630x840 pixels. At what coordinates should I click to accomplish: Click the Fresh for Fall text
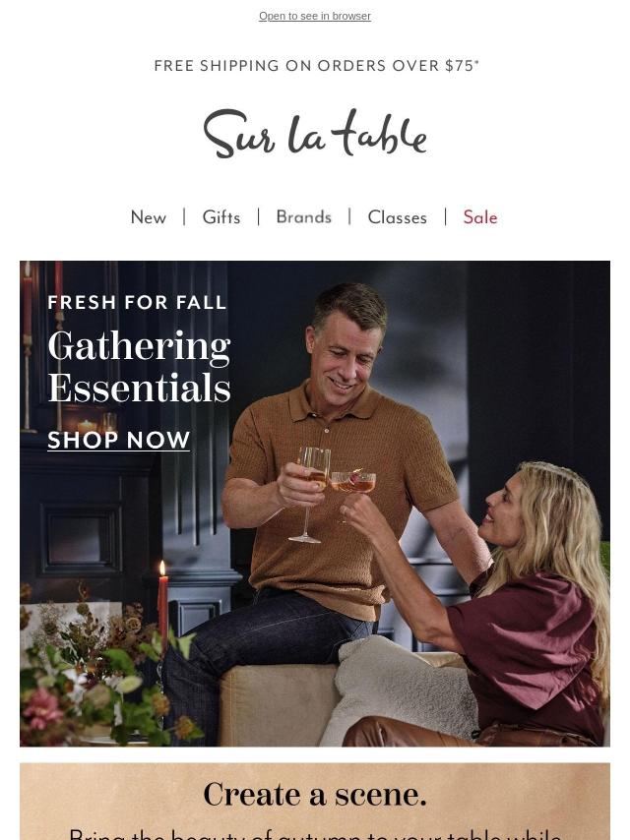point(137,302)
